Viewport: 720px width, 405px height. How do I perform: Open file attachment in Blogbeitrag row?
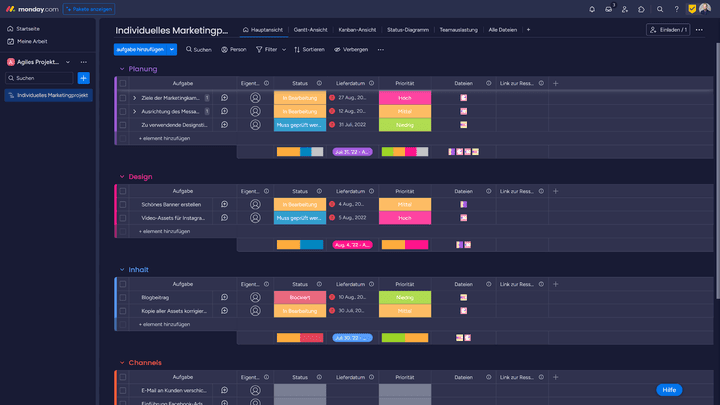click(463, 297)
